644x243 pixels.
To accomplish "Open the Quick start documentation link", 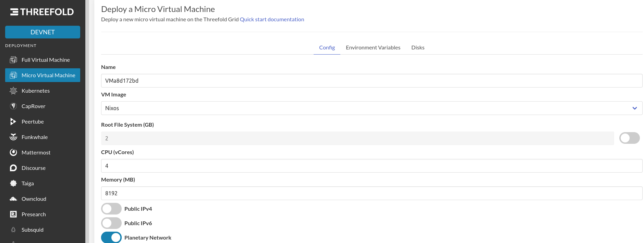I will tap(272, 19).
